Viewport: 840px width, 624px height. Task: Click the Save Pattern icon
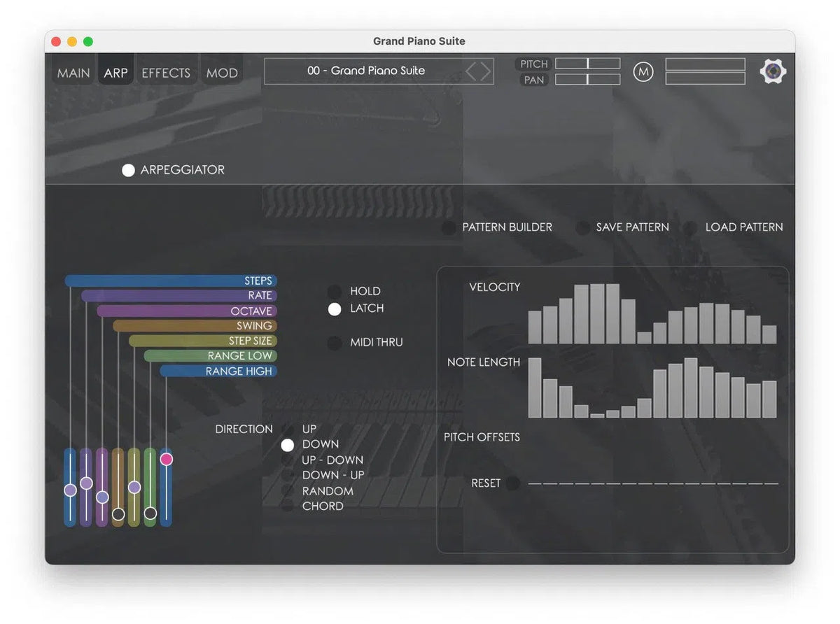[582, 227]
